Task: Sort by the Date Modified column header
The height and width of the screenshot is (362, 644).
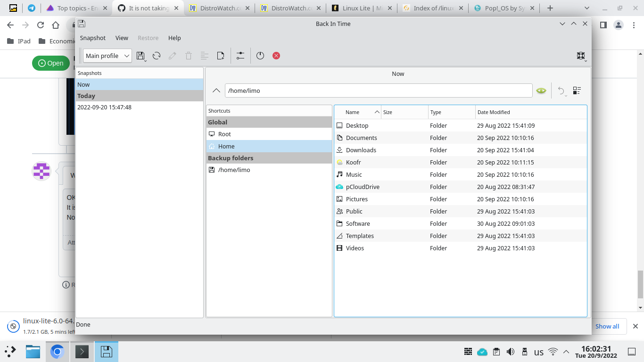Action: coord(531,112)
